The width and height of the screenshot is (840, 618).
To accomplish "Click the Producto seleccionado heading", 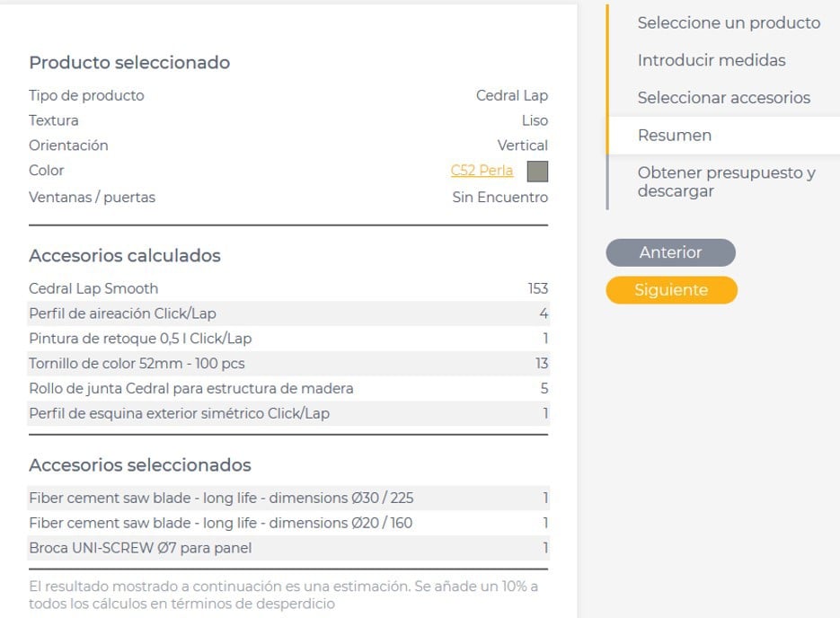I will [x=129, y=63].
